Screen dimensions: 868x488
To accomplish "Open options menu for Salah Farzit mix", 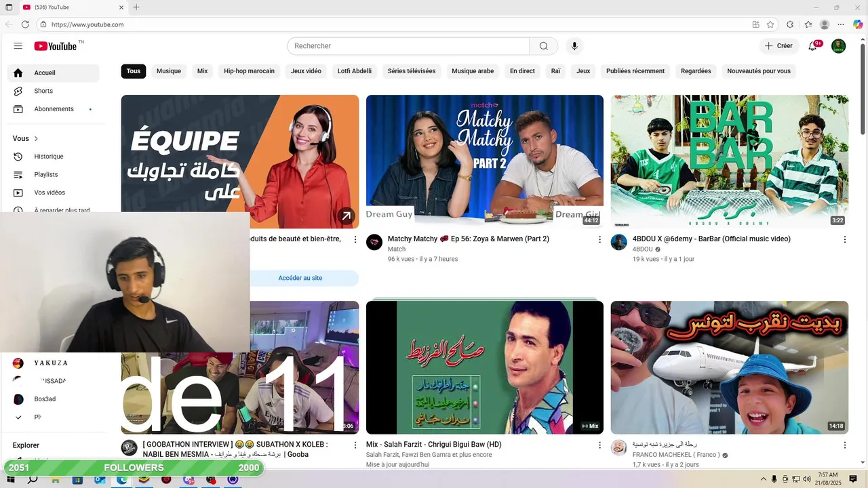I will (599, 445).
